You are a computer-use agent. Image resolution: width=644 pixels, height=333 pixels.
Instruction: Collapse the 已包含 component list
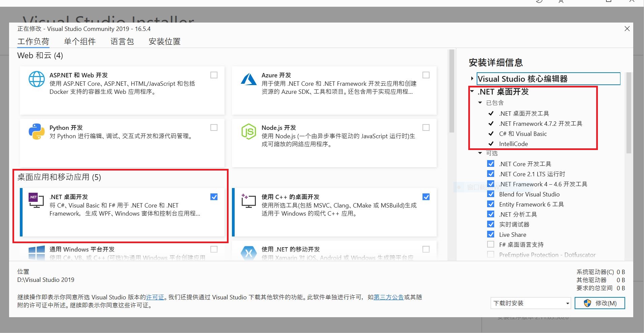tap(480, 103)
